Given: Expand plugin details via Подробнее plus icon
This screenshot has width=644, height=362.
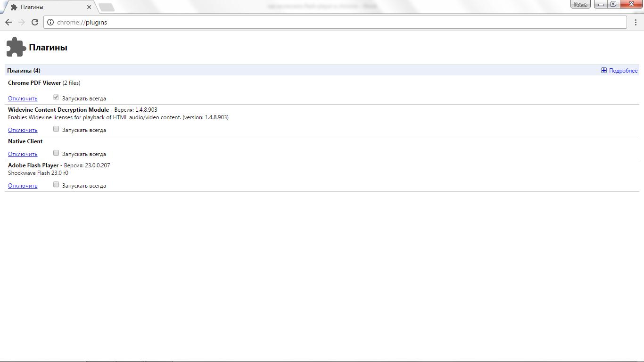Looking at the screenshot, I should tap(604, 70).
